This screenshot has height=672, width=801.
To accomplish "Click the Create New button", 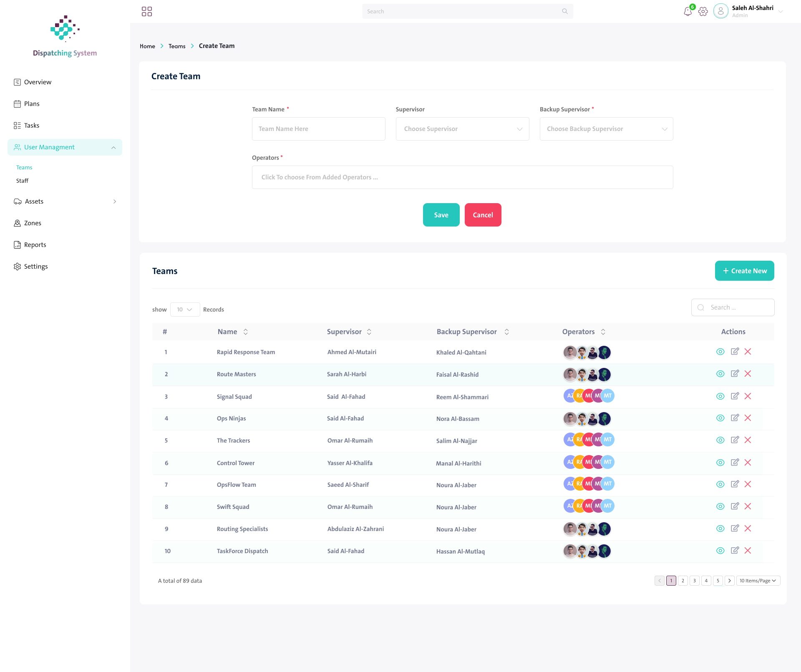I will (744, 271).
